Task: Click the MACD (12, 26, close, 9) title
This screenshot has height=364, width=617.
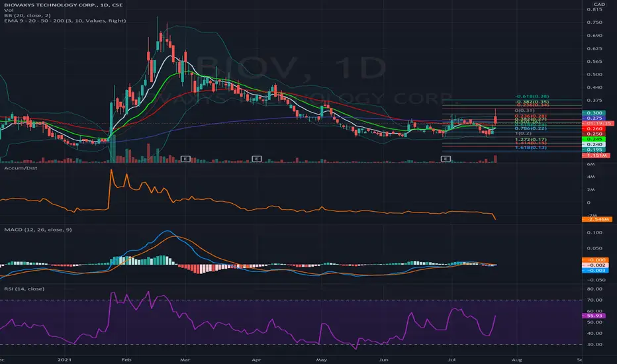Action: (38, 230)
